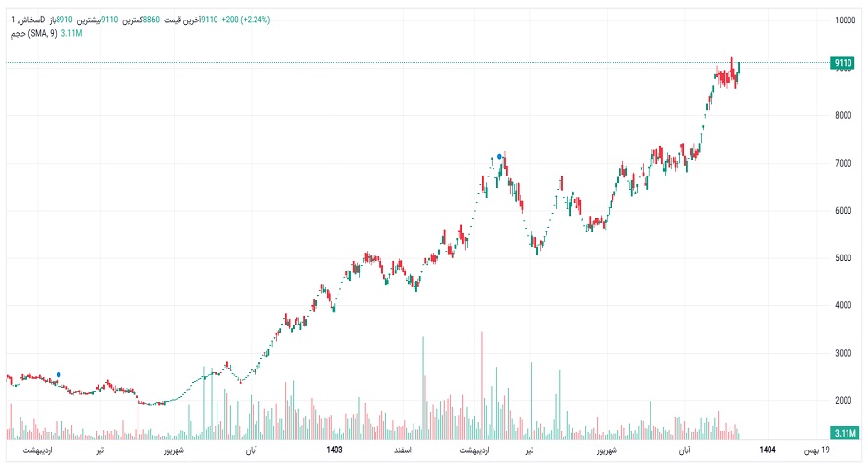Click the last green candle at chart's right

[x=739, y=68]
